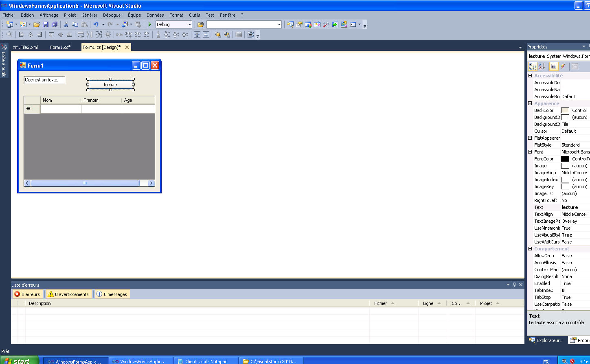Open the Déboguer menu
The image size is (590, 364).
(x=113, y=15)
